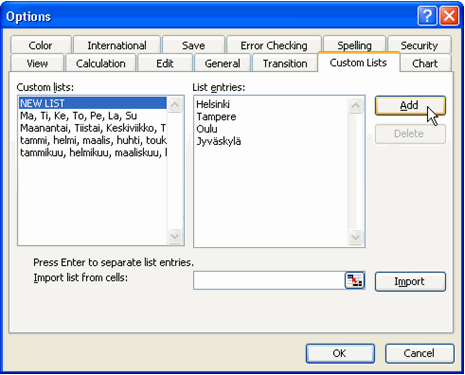Click List entries scrollbar down arrow
The image size is (465, 375).
[356, 237]
